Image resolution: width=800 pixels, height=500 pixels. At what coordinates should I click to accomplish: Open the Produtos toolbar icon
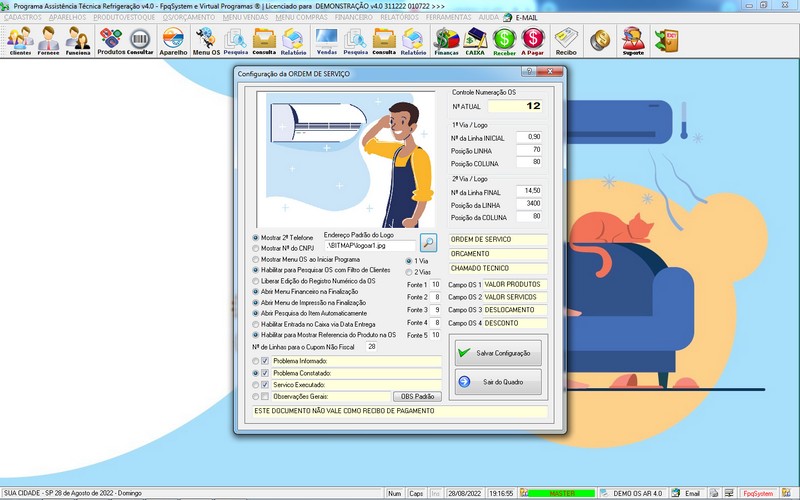click(111, 40)
